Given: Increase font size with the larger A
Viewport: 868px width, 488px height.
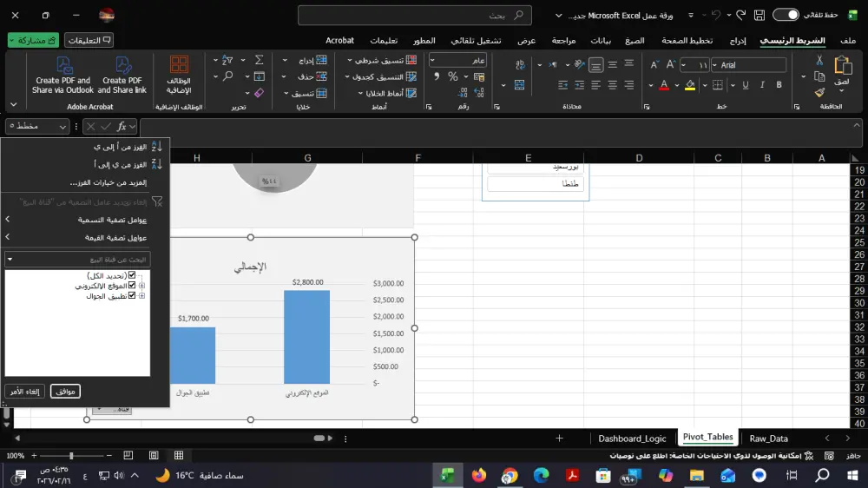Looking at the screenshot, I should point(670,65).
